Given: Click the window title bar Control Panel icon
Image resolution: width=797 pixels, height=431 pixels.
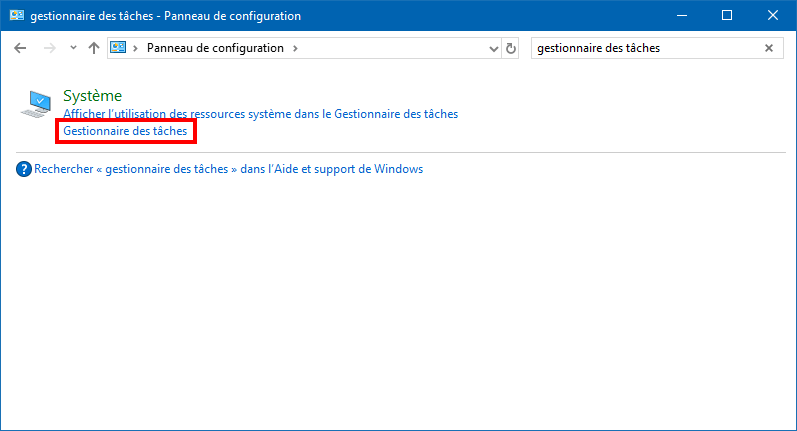Looking at the screenshot, I should click(x=17, y=15).
